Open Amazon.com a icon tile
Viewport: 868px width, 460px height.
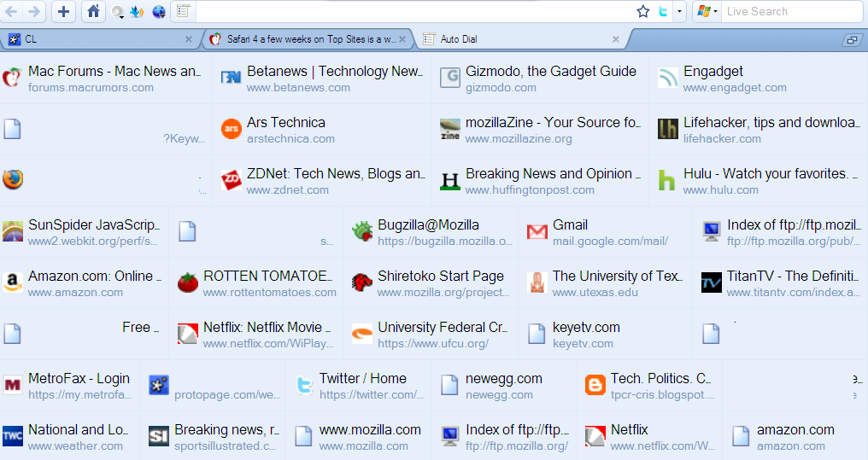(x=12, y=282)
